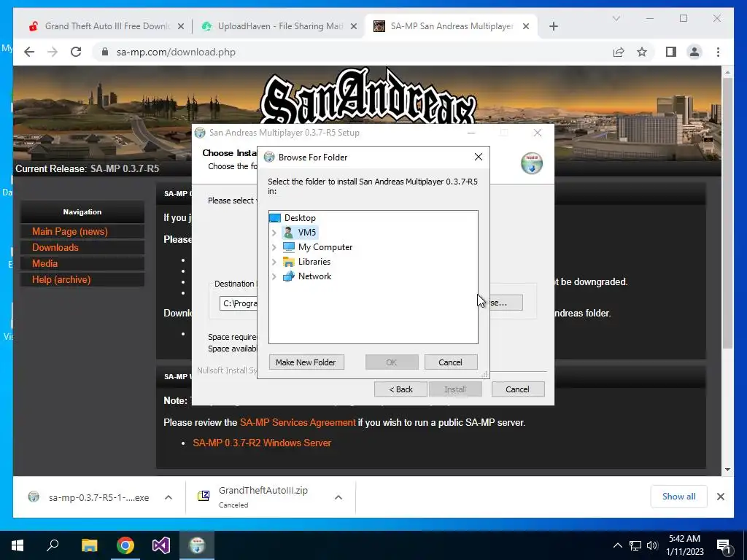Click the destination folder path field
The height and width of the screenshot is (560, 747).
(239, 303)
